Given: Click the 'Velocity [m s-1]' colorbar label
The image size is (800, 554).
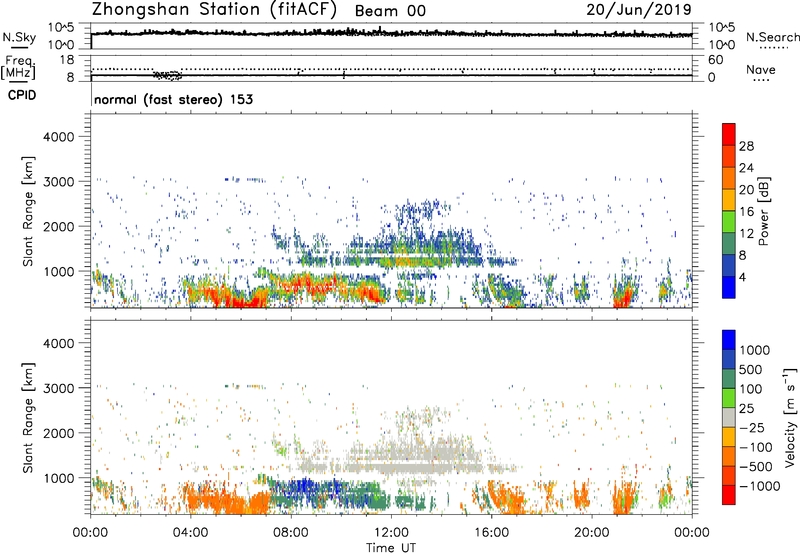Looking at the screenshot, I should pyautogui.click(x=790, y=417).
